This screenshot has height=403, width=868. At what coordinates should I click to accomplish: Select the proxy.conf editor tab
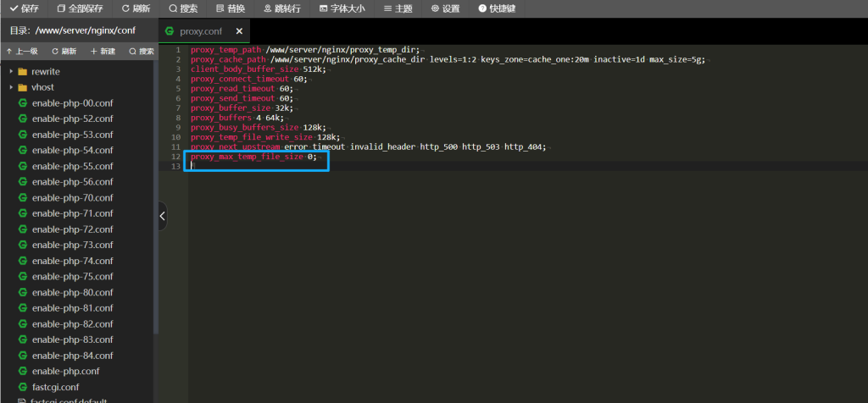(198, 31)
